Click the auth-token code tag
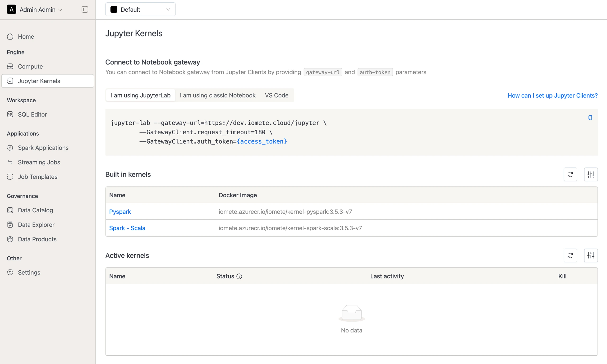The height and width of the screenshot is (364, 607). (x=375, y=72)
